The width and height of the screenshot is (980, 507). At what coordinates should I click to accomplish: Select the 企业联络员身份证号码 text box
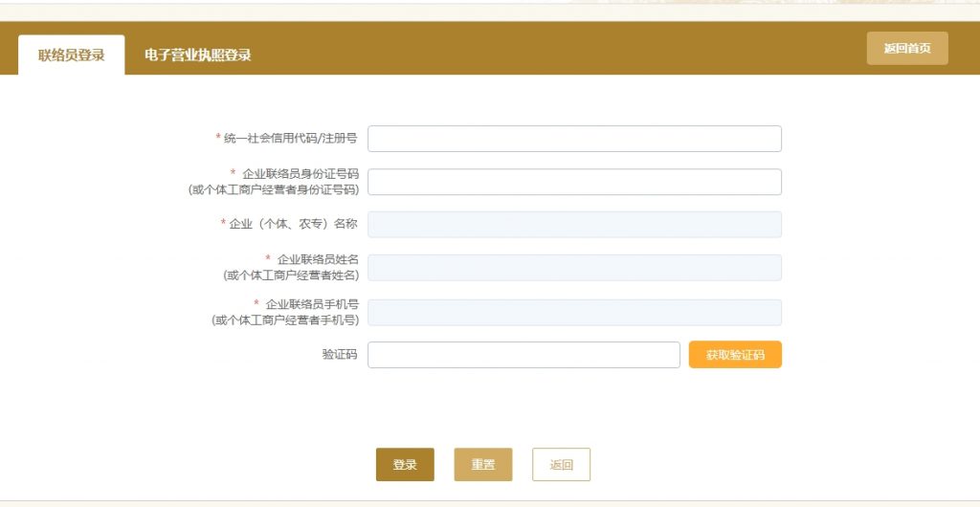coord(574,182)
